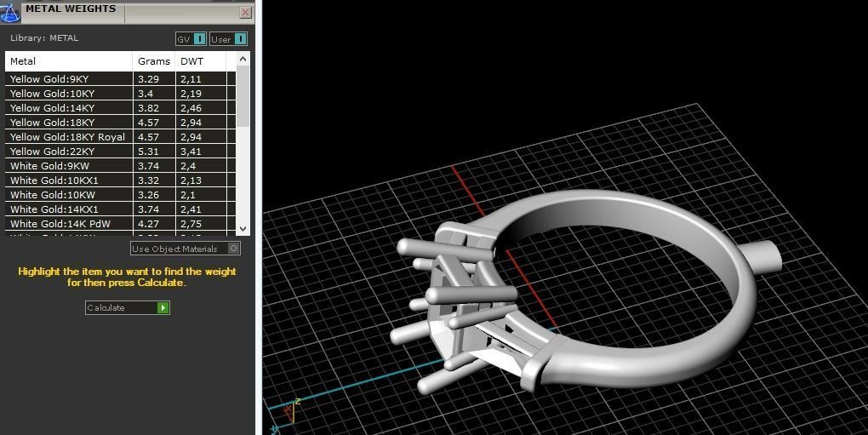The width and height of the screenshot is (868, 435).
Task: Click the Calculate button
Action: coord(128,307)
